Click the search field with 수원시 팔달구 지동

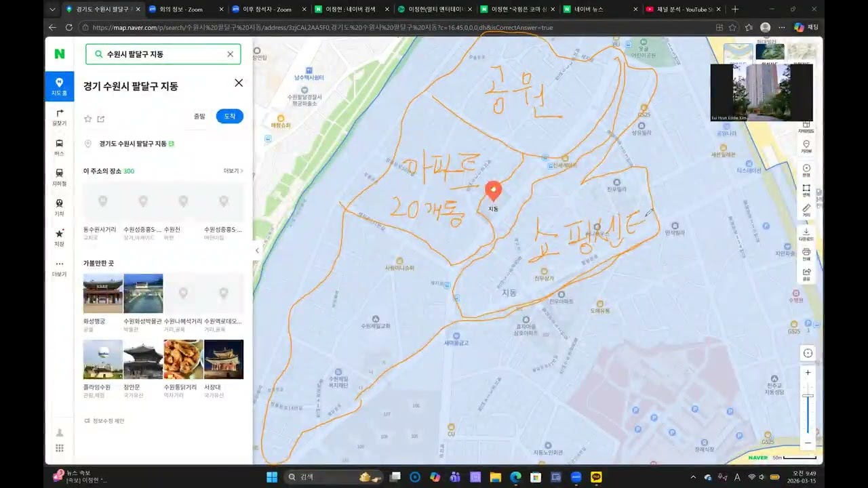tap(163, 54)
